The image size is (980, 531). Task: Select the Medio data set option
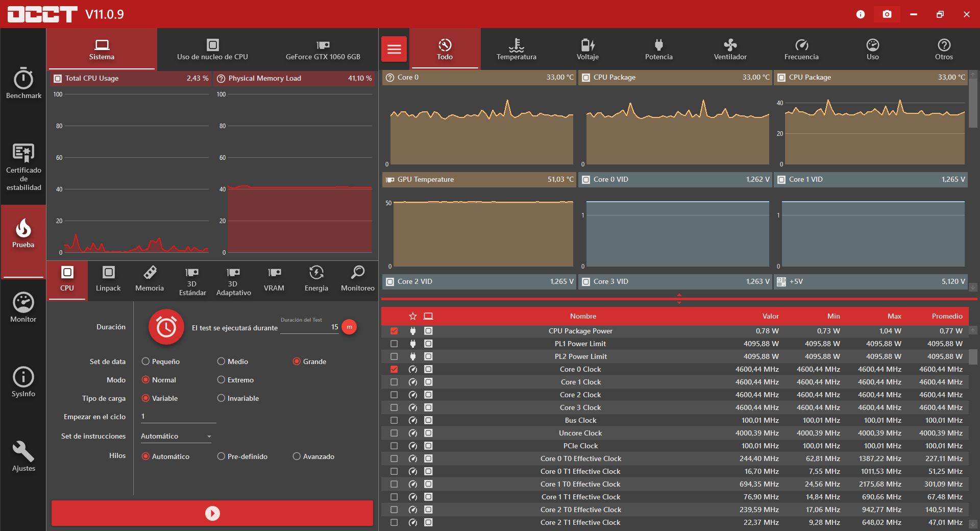point(233,361)
